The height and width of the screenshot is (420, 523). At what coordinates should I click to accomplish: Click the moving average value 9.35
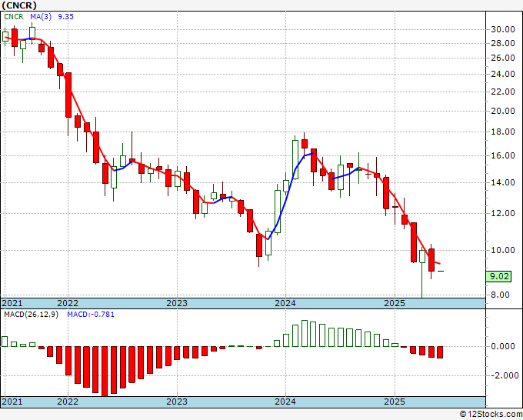coord(65,17)
